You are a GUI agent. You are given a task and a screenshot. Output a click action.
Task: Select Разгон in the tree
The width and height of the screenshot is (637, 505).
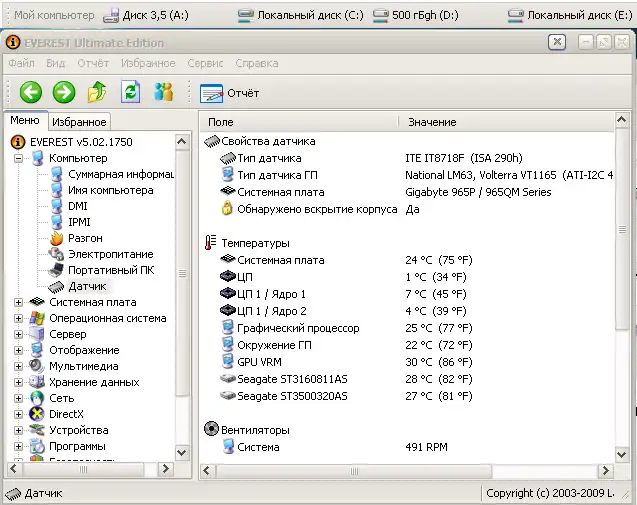(85, 238)
